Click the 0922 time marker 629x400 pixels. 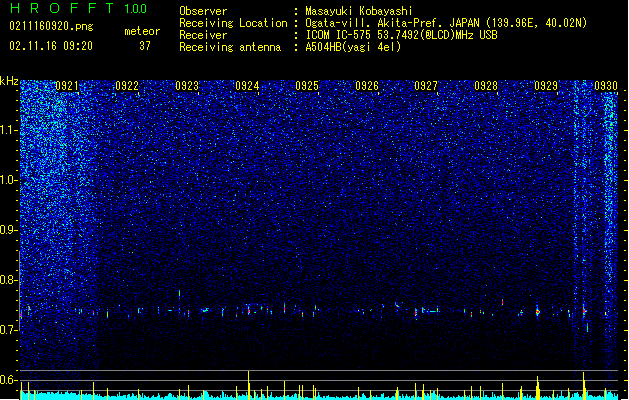pyautogui.click(x=127, y=86)
